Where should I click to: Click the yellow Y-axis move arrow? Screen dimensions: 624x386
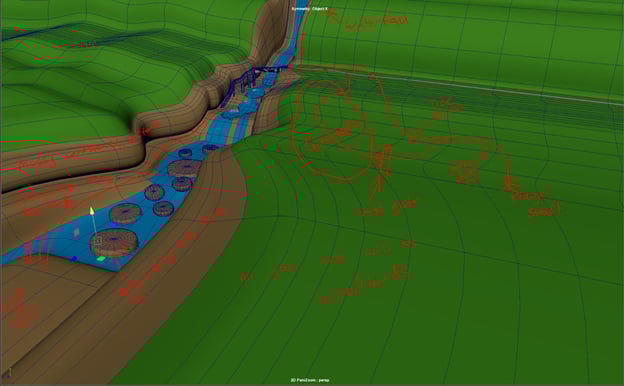[92, 211]
